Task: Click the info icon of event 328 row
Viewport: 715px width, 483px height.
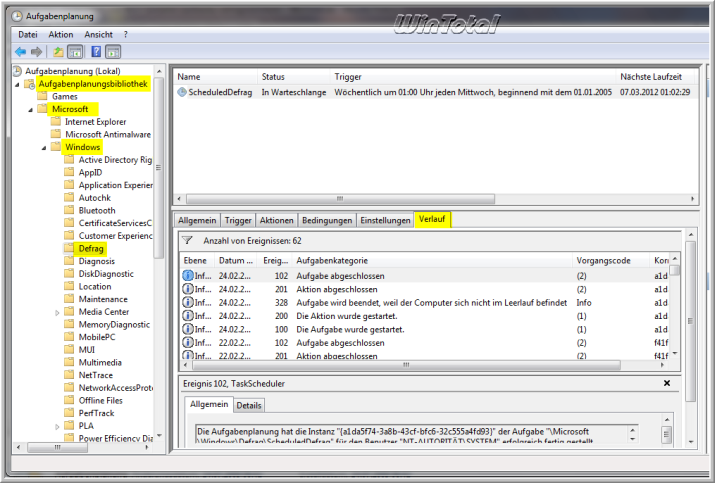Action: point(187,302)
